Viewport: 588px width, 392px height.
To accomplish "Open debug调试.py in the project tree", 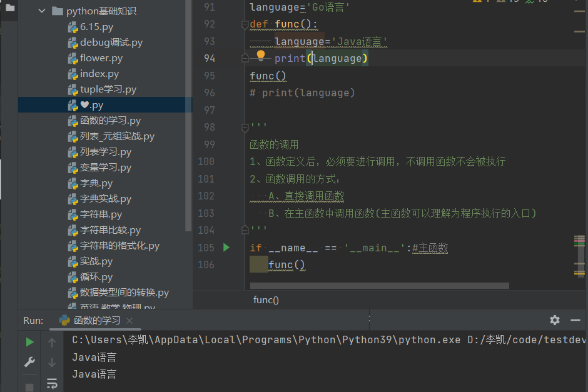I will click(x=111, y=43).
